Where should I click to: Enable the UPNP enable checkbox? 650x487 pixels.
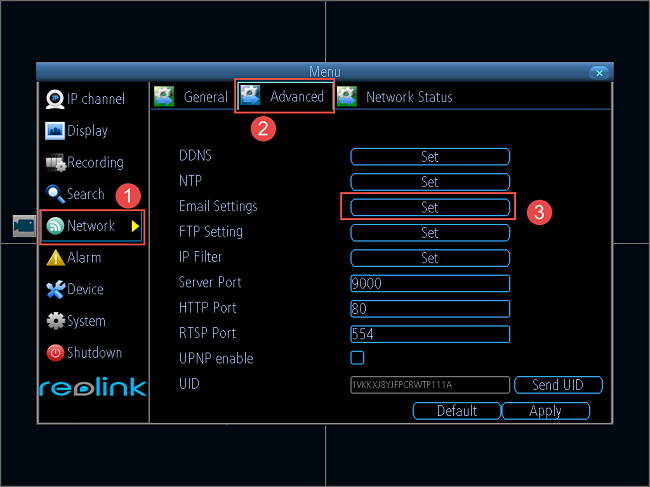357,358
